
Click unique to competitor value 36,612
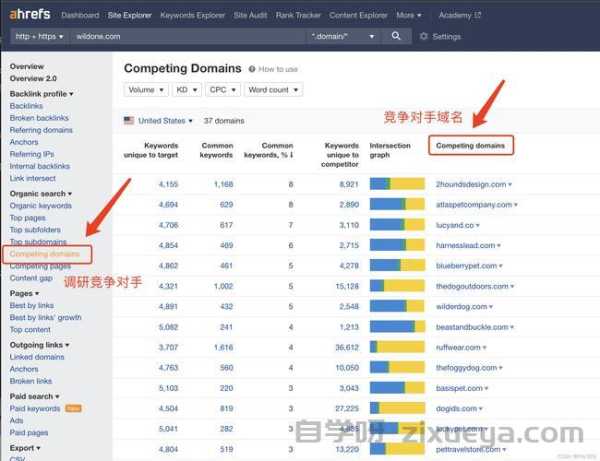[x=347, y=347]
